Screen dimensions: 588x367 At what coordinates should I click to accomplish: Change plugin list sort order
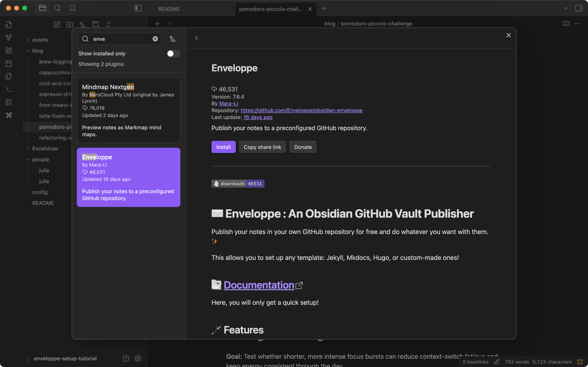[172, 39]
